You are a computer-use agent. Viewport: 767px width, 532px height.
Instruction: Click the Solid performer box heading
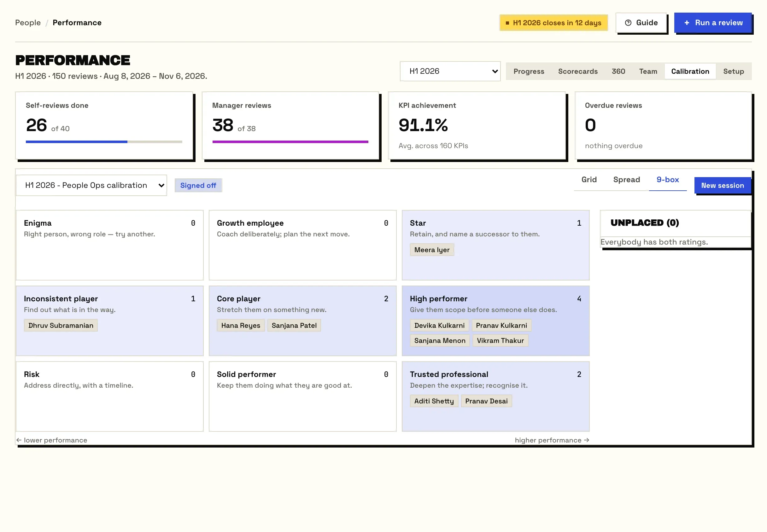[246, 374]
